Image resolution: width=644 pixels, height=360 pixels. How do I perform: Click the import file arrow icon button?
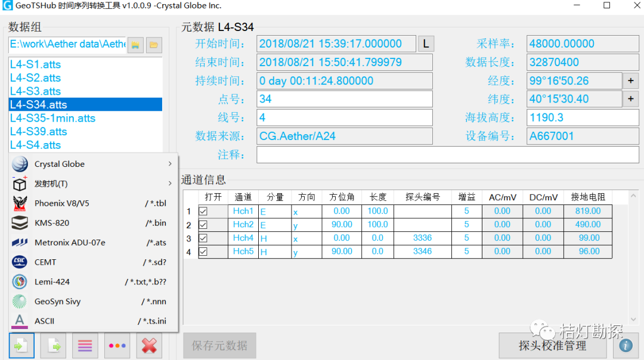[22, 346]
